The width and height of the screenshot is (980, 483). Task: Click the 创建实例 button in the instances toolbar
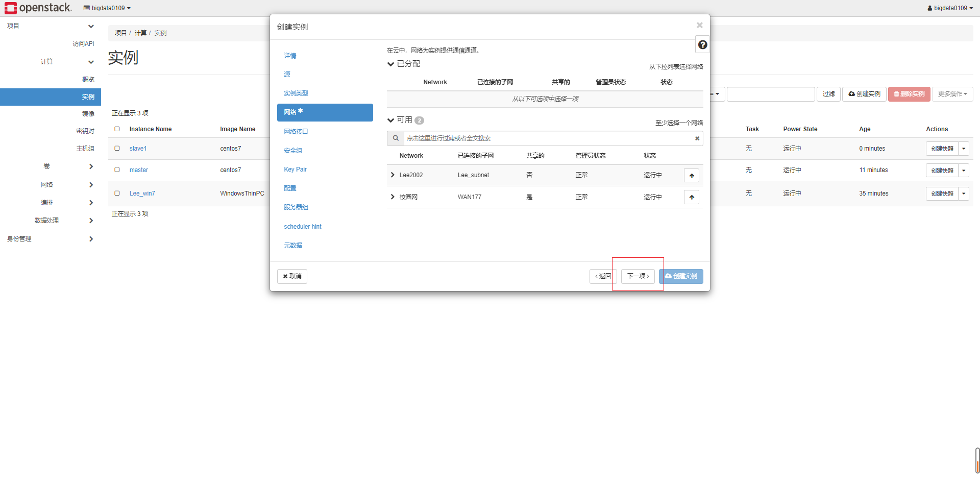[864, 94]
